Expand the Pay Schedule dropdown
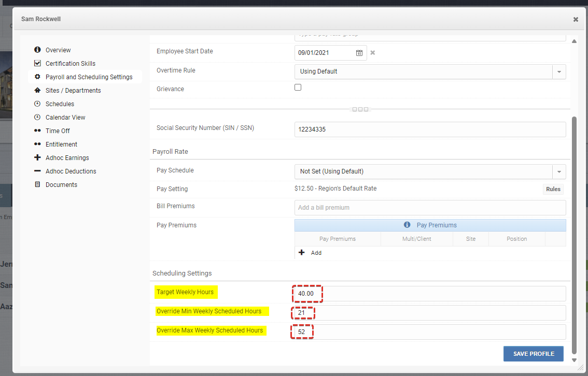The width and height of the screenshot is (588, 376). click(x=559, y=171)
